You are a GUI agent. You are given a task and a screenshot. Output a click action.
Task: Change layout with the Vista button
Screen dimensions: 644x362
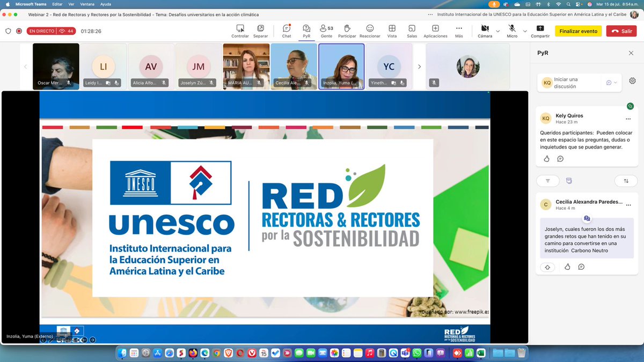[392, 31]
